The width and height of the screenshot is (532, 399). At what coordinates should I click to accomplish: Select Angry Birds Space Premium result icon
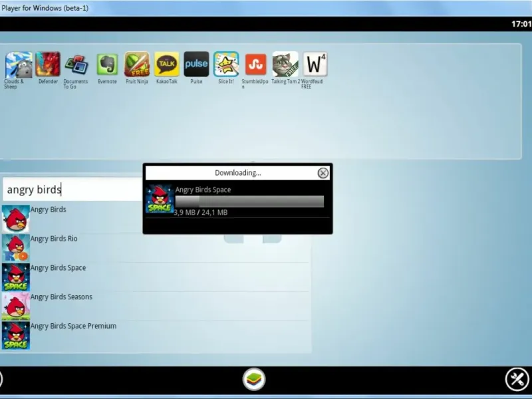15,336
